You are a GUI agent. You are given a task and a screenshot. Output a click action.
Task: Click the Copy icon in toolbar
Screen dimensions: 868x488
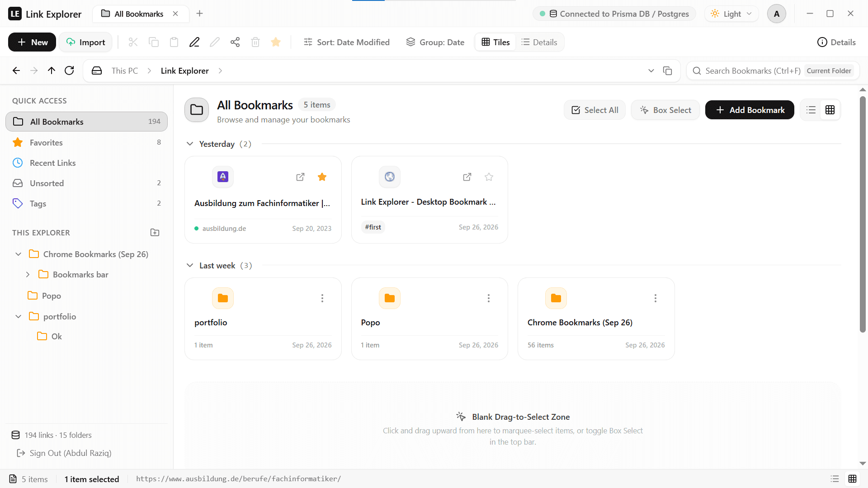(x=154, y=42)
